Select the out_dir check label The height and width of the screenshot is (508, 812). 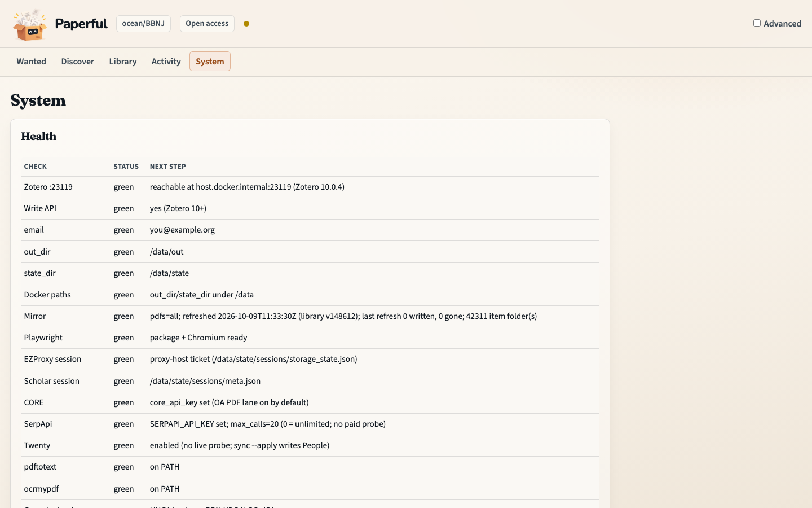coord(37,252)
